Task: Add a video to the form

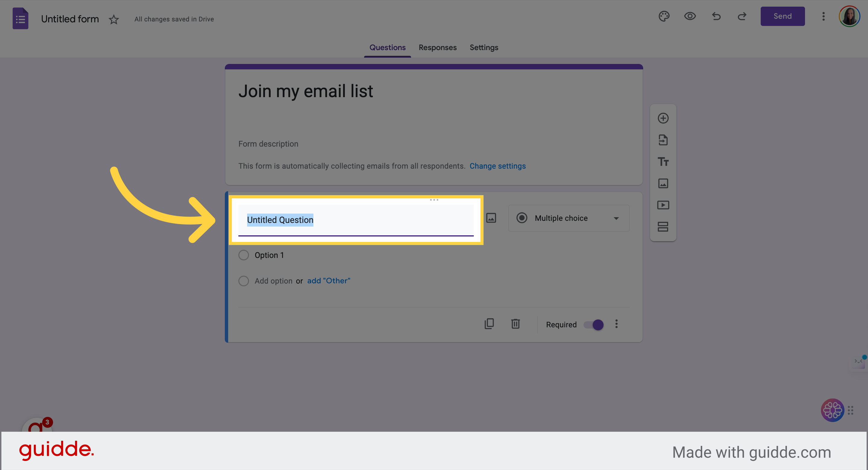Action: pyautogui.click(x=663, y=205)
